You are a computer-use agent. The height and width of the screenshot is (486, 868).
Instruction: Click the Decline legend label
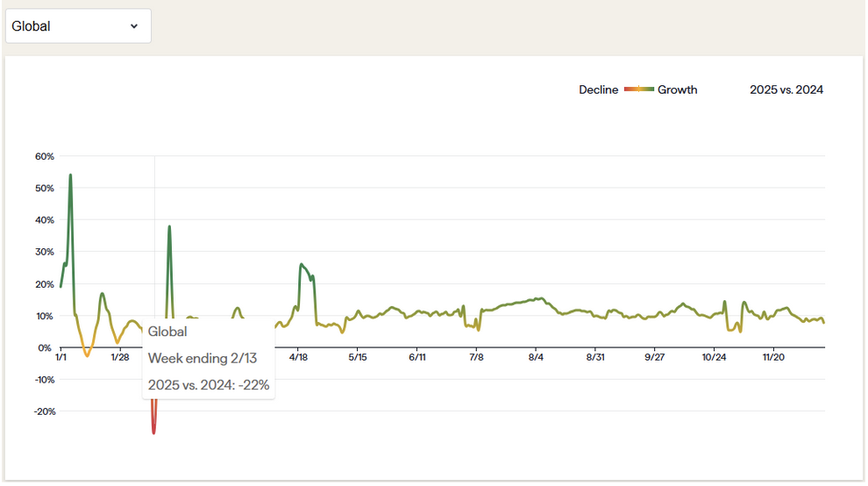[x=598, y=89]
